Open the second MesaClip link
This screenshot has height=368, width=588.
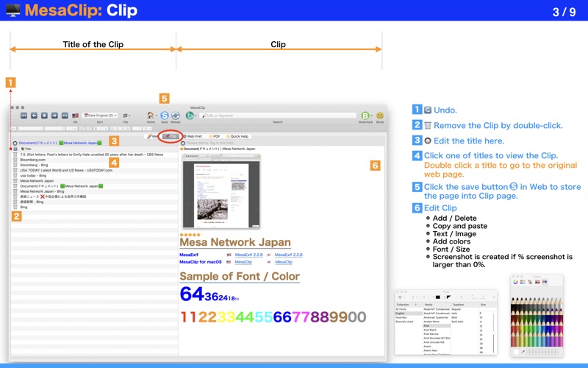(x=284, y=262)
